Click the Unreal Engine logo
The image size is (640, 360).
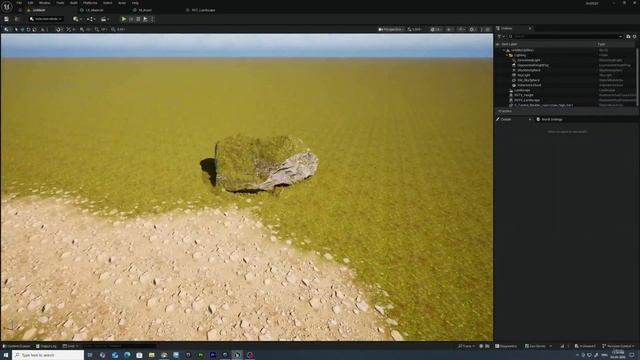[7, 7]
